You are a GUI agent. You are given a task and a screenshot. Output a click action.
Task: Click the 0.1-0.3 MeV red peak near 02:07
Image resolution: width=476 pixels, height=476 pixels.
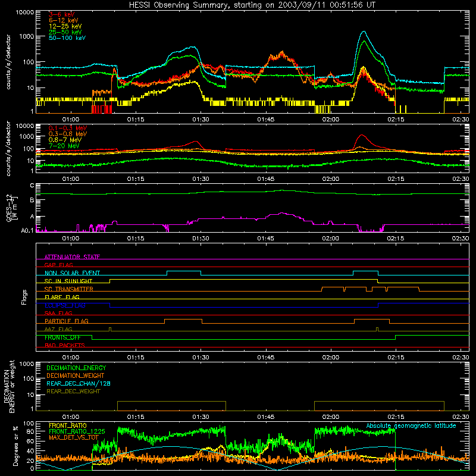[362, 135]
